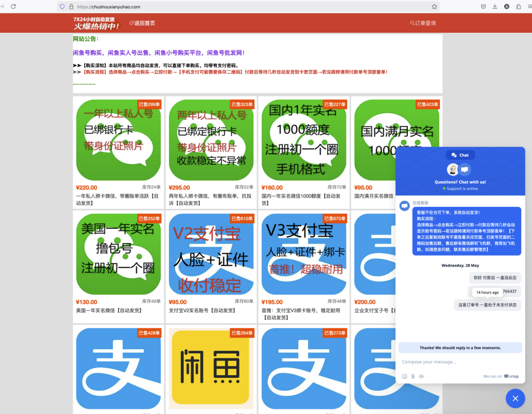Viewport: 532px width, 414px height.
Task: Click the chat message 你好 付款后 一直没反应
Action: coord(495,277)
